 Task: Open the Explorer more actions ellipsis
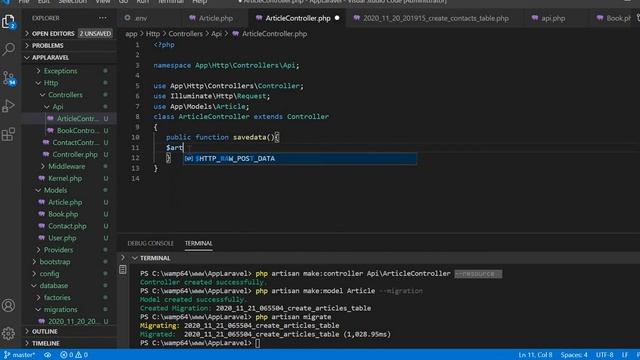[x=103, y=18]
